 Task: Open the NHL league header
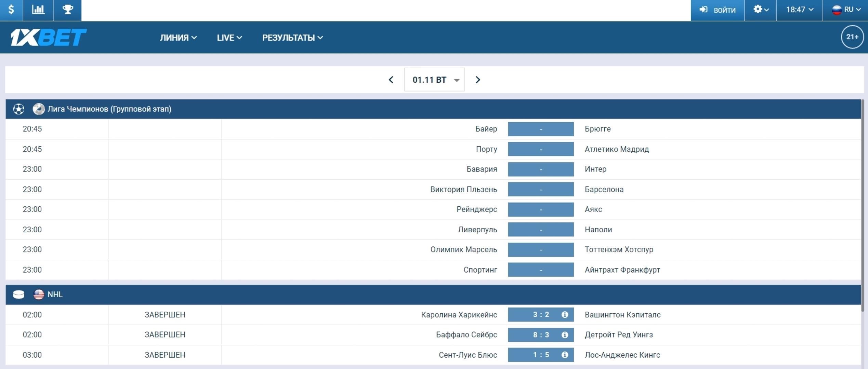point(433,295)
